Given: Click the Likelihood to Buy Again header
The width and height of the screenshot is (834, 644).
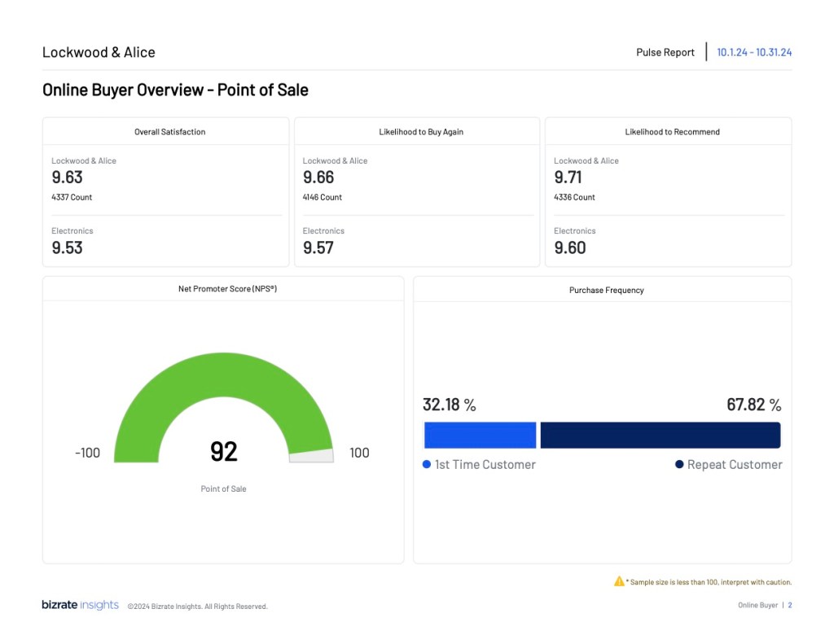Looking at the screenshot, I should [421, 132].
